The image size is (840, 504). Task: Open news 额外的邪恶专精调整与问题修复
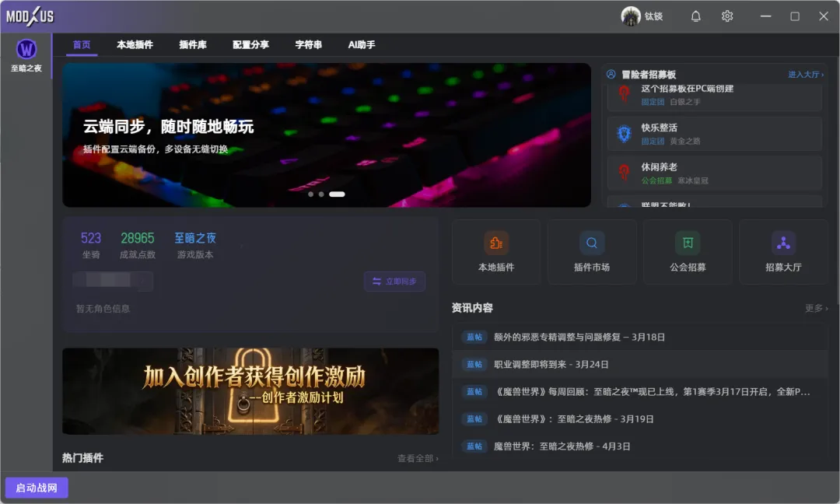[x=640, y=337]
